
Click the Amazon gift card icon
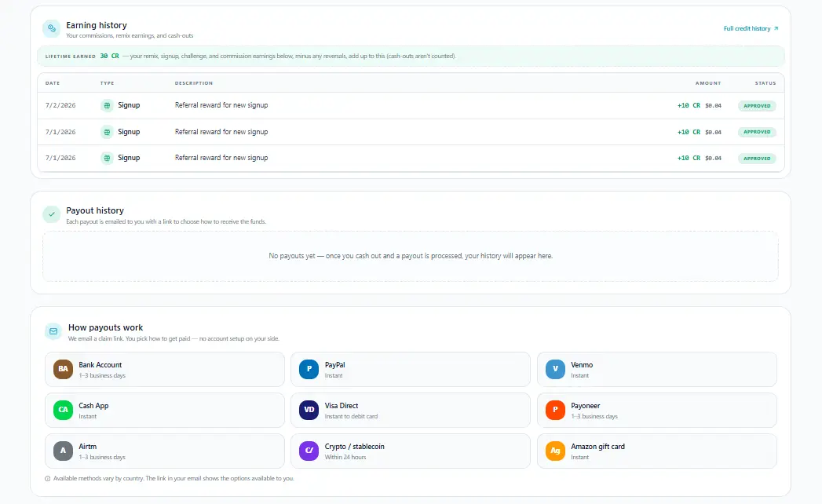click(x=555, y=451)
